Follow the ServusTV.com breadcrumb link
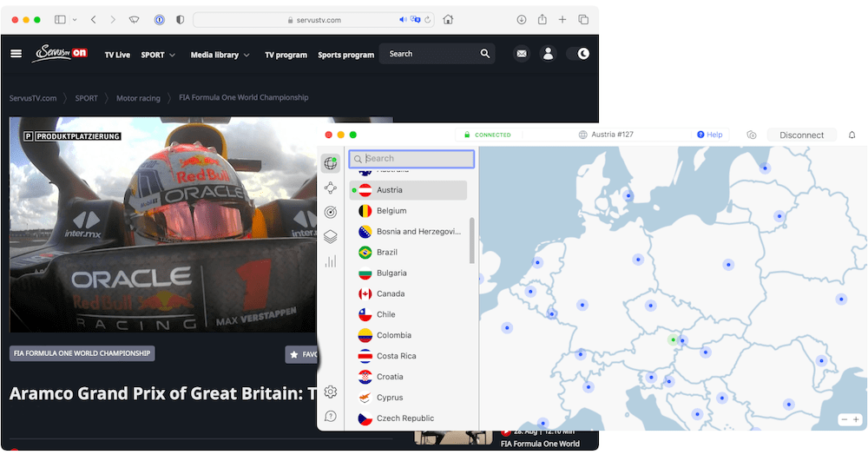 click(x=33, y=98)
